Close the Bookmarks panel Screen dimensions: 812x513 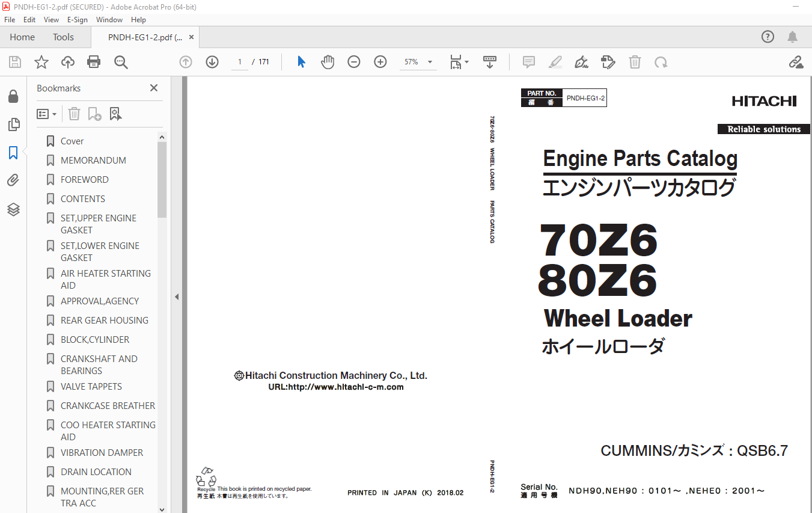pyautogui.click(x=154, y=88)
